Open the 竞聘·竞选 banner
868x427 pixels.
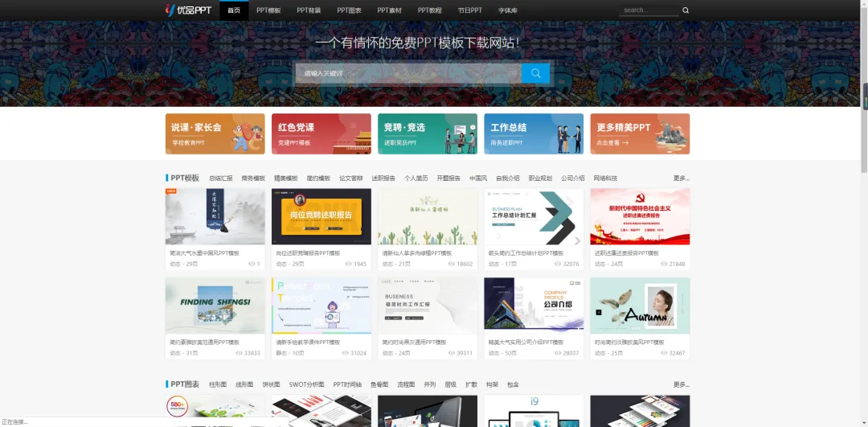click(427, 133)
